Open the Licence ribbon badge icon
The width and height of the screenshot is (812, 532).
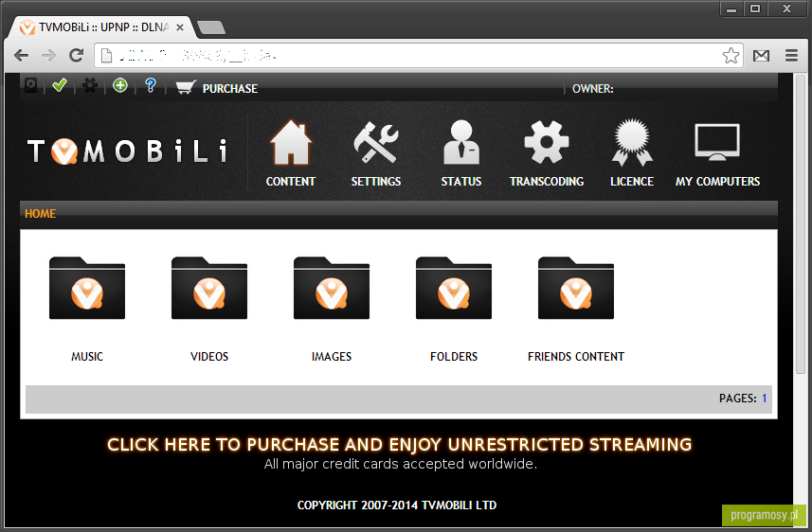(x=632, y=142)
